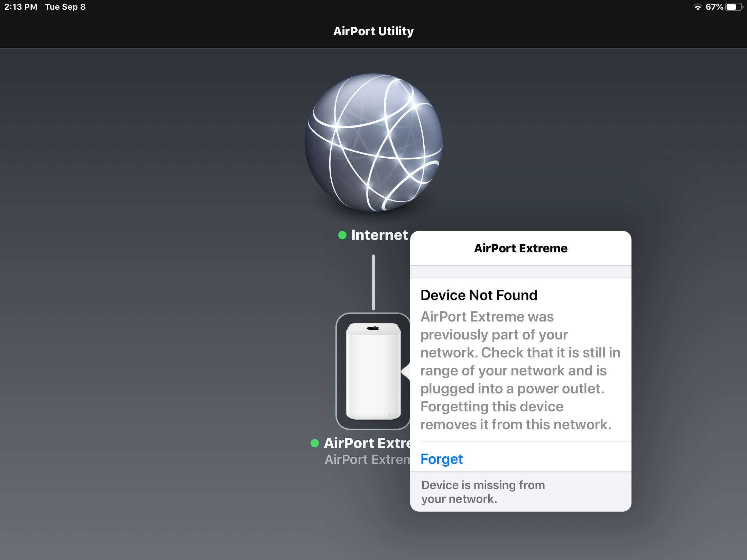Viewport: 747px width, 560px height.
Task: Select the AirPort Extreme base station icon
Action: click(x=373, y=371)
